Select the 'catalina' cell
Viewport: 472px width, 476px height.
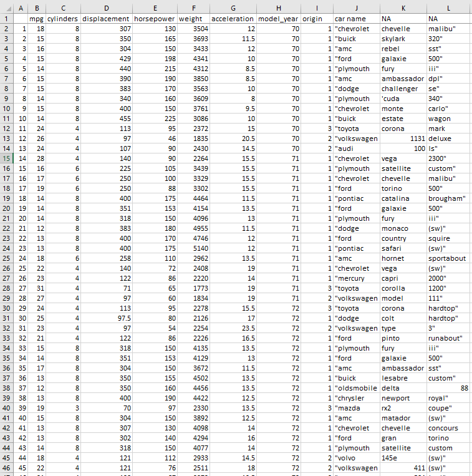[x=403, y=198]
